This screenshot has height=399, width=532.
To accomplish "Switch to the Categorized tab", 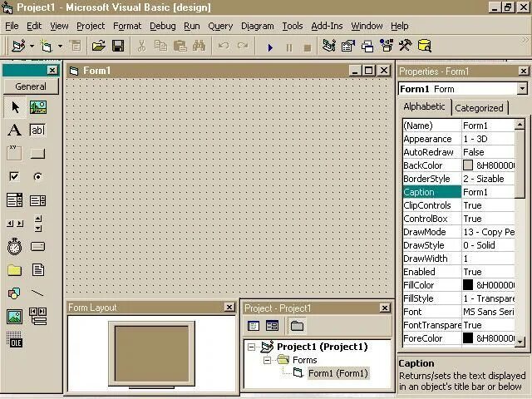I will (479, 108).
